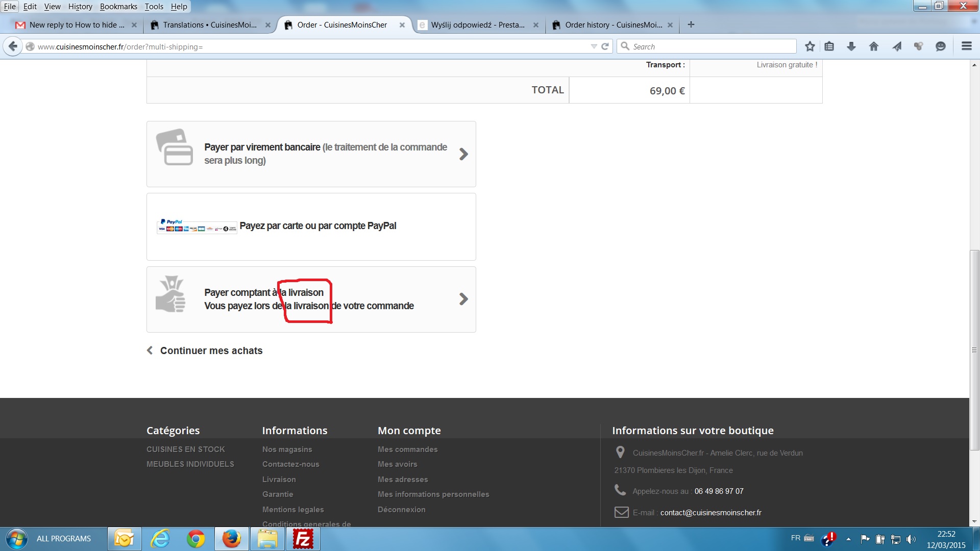Click the reload page icon

click(x=605, y=46)
